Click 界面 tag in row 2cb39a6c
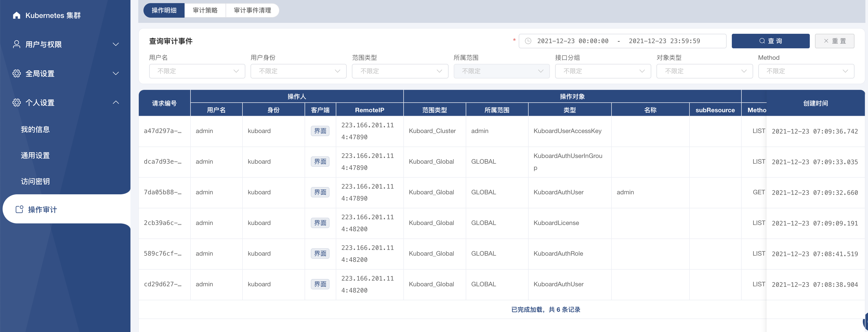The width and height of the screenshot is (868, 332). coord(320,223)
